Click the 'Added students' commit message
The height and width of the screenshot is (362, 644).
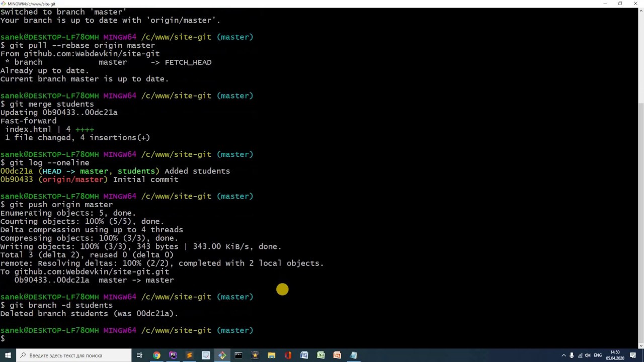[x=197, y=171]
